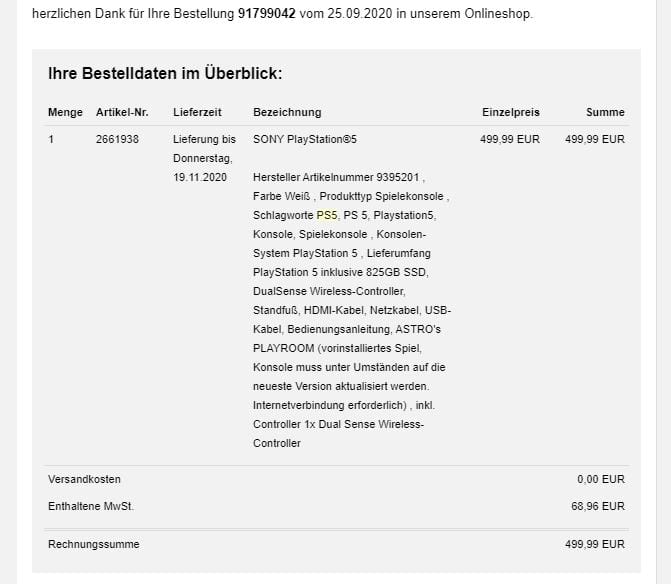Click the 0,00 EUR shipping cost
The image size is (671, 584).
600,479
